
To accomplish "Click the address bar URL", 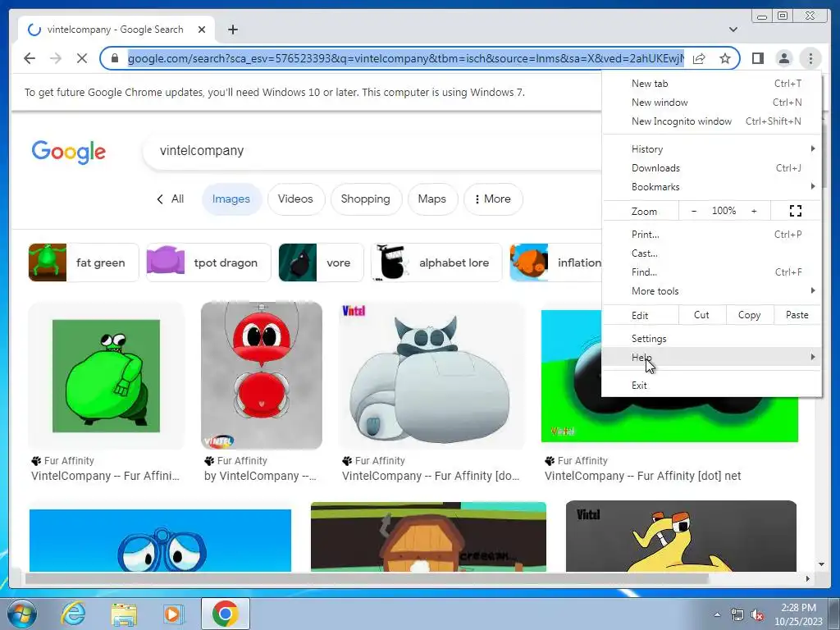I will 405,58.
